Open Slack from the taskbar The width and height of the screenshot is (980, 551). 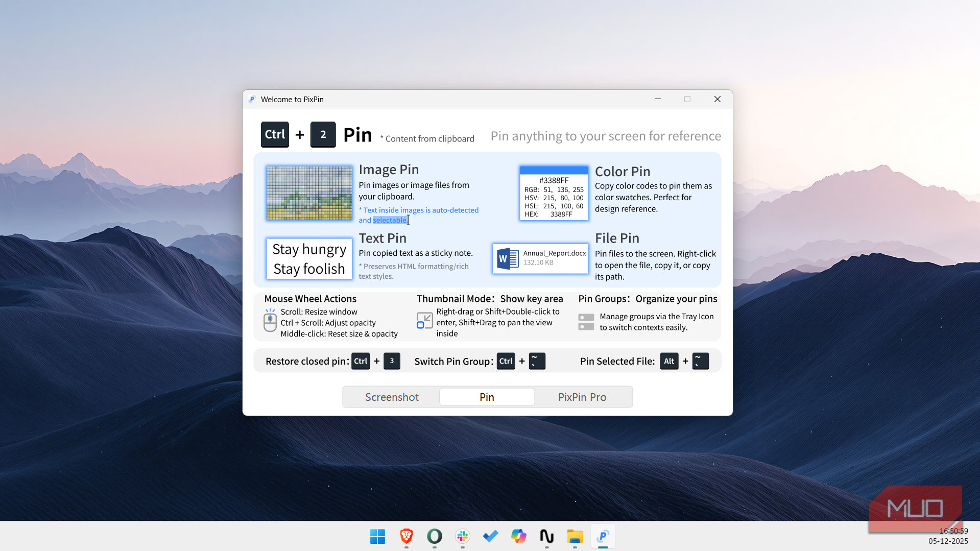coord(462,536)
